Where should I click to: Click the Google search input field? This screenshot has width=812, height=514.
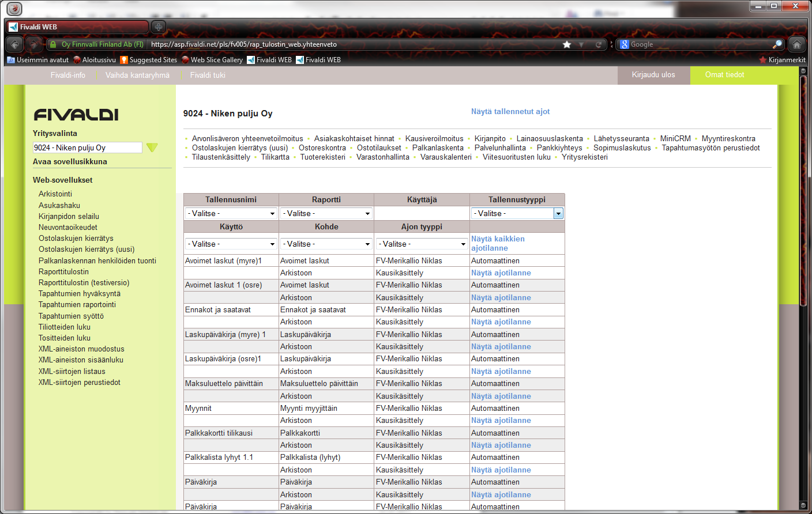(701, 44)
